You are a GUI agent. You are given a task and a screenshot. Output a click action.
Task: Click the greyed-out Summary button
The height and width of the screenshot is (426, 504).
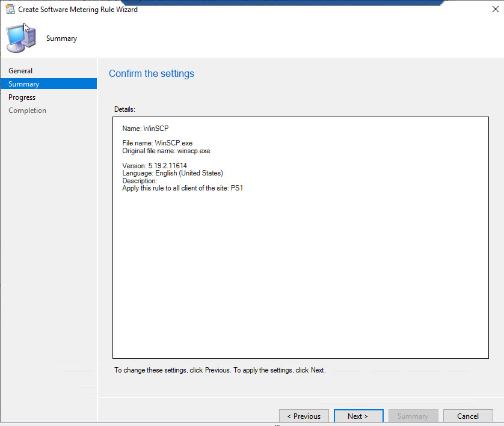(x=413, y=416)
